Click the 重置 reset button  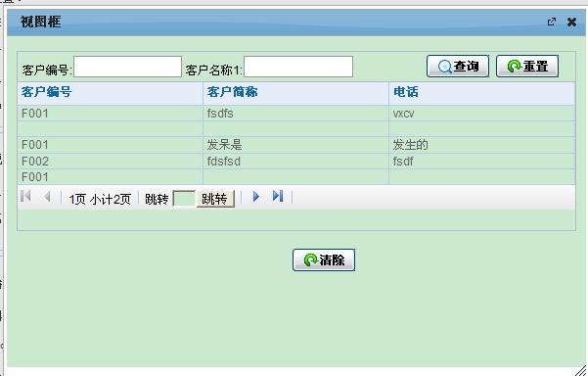coord(527,66)
